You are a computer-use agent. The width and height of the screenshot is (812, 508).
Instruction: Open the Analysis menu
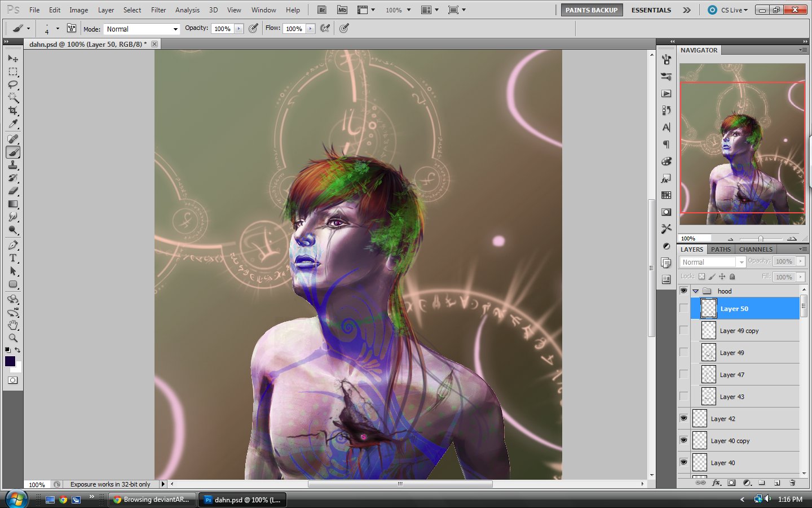click(187, 10)
